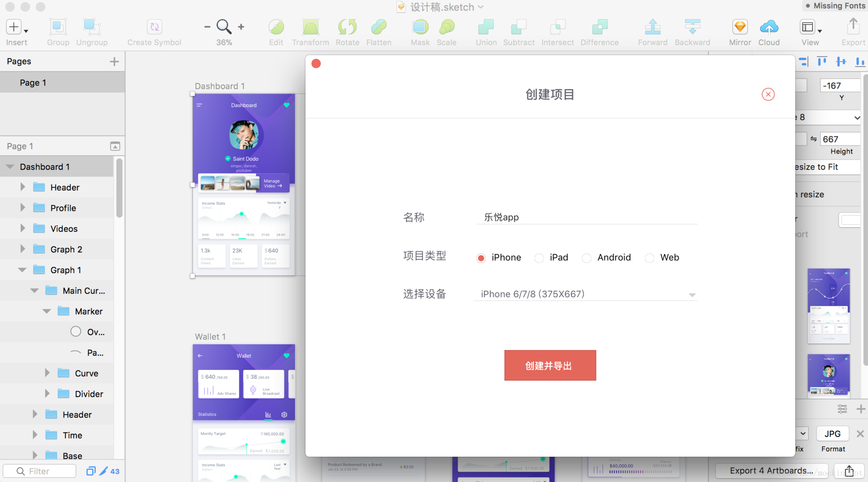The height and width of the screenshot is (482, 868).
Task: Add a new page with plus icon
Action: (114, 61)
